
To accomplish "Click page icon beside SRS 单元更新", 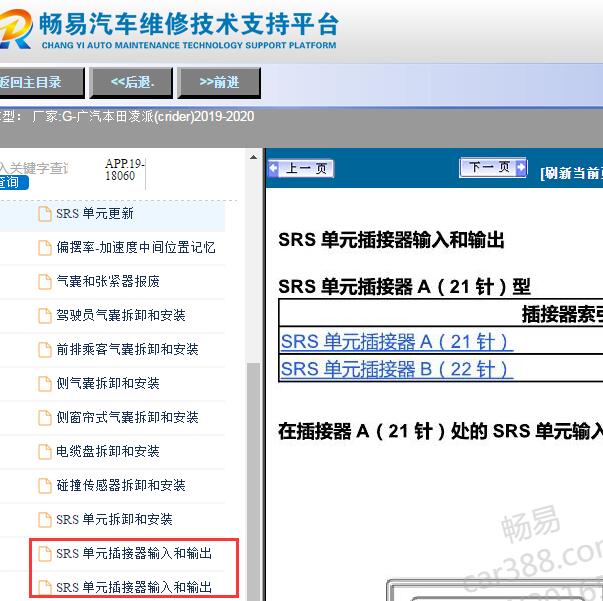I will click(45, 214).
